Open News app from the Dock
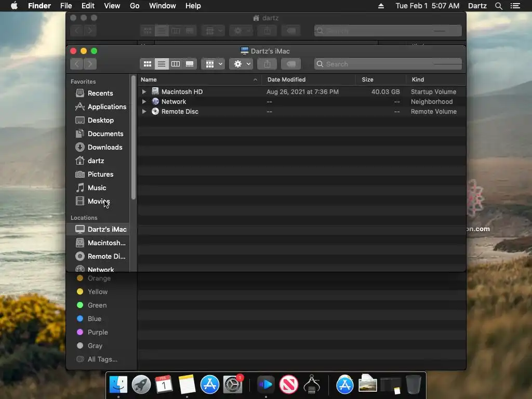This screenshot has height=399, width=532. 289,385
